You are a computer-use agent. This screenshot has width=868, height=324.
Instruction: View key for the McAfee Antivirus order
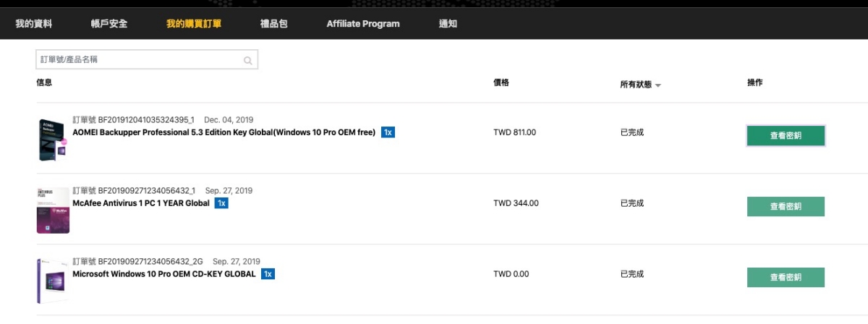click(x=786, y=207)
